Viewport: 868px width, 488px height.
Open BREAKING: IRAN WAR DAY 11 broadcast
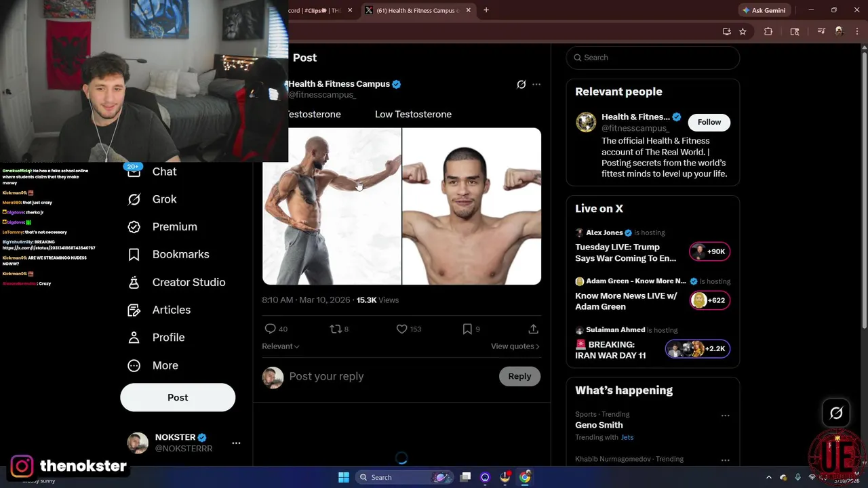(610, 350)
